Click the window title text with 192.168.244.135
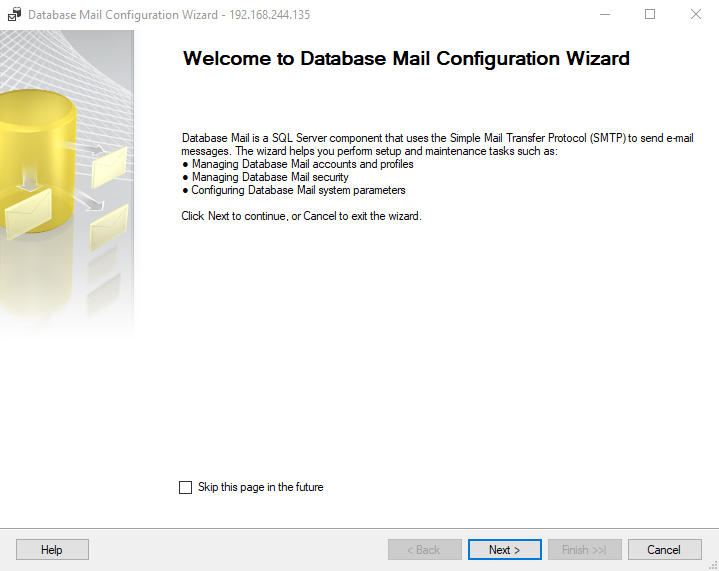The height and width of the screenshot is (571, 719). point(169,15)
